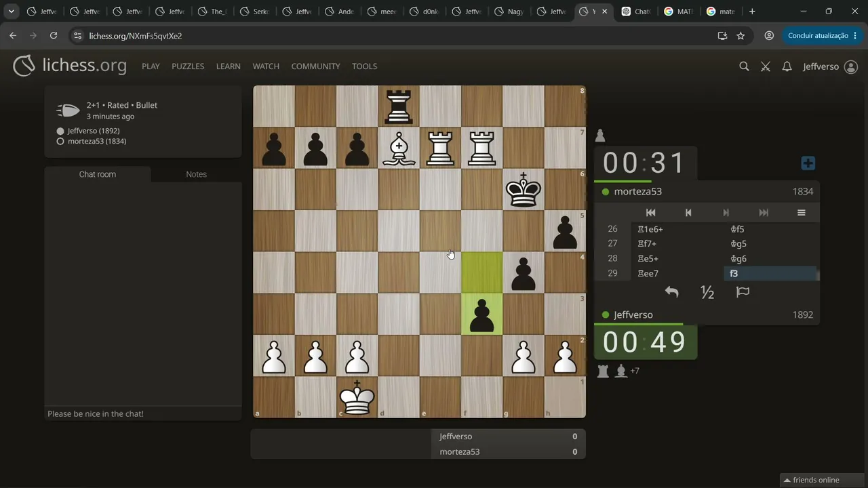This screenshot has width=868, height=488.
Task: Select black move ♔f5
Action: pyautogui.click(x=770, y=229)
